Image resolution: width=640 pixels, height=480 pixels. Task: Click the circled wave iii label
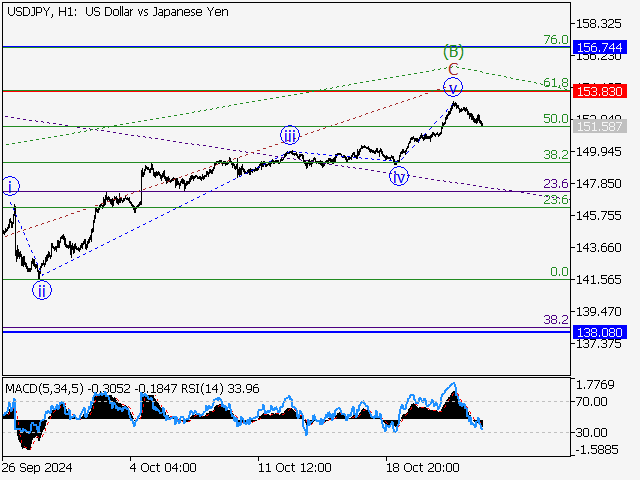click(290, 136)
